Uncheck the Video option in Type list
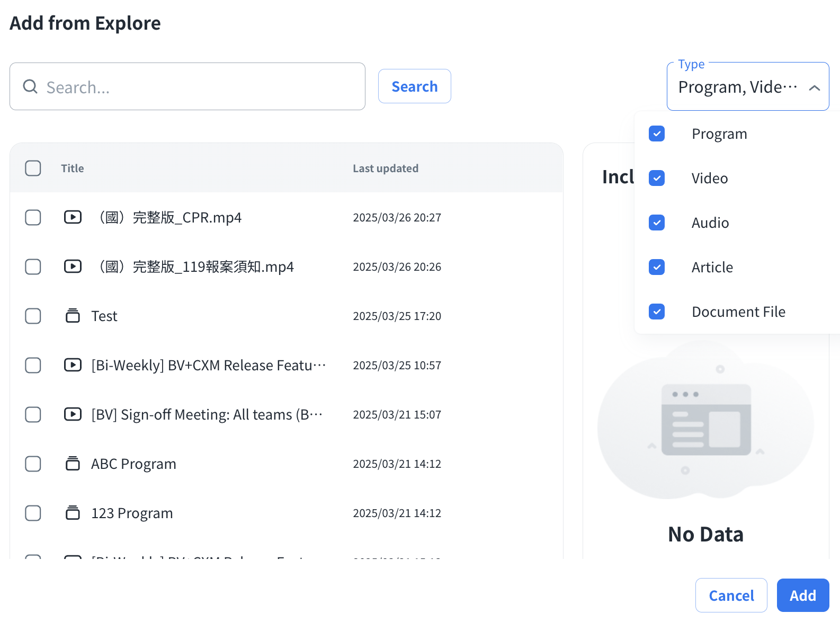 click(657, 178)
